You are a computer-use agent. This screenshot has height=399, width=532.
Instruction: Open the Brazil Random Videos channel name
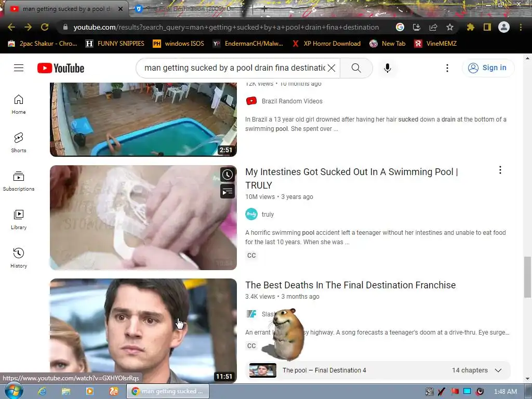[292, 101]
